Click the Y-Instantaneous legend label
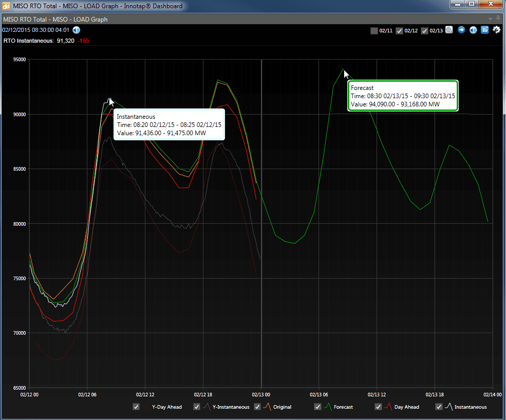Screen dimensions: 506x420 point(231,407)
